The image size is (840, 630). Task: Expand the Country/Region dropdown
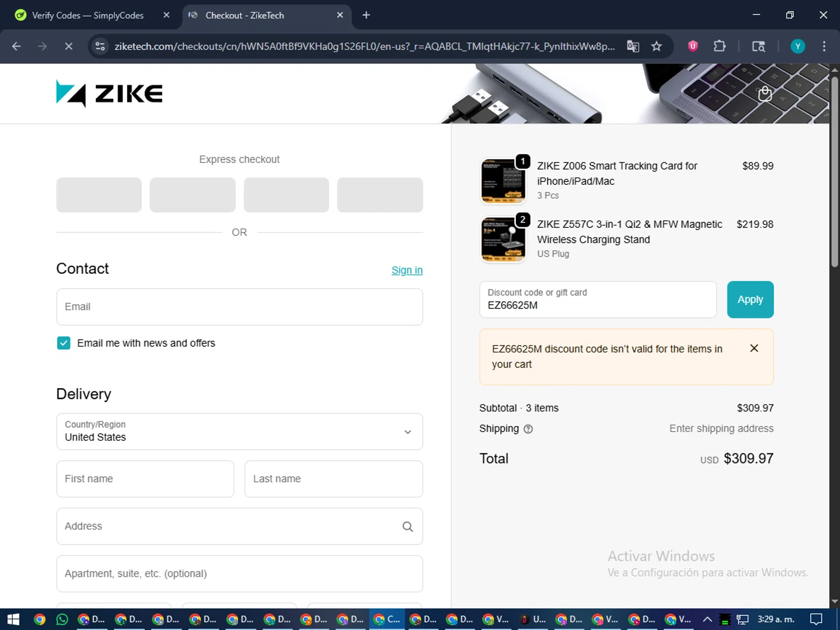[240, 432]
